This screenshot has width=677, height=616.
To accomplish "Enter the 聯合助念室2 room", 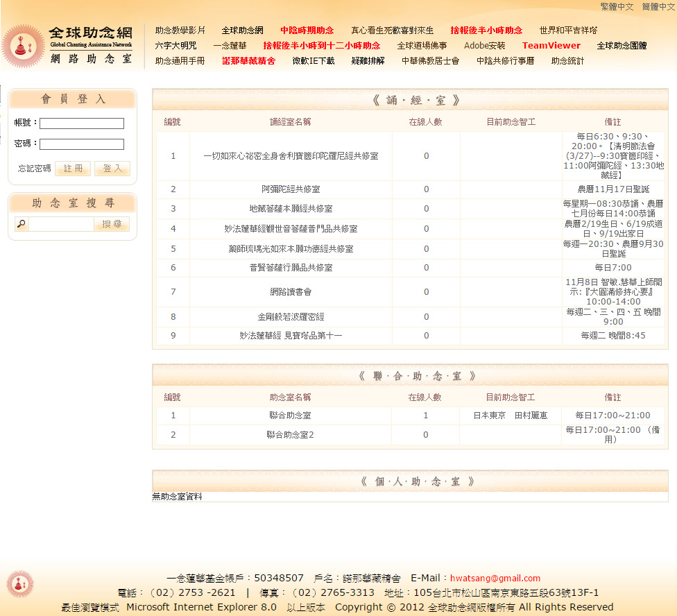I will coord(290,435).
